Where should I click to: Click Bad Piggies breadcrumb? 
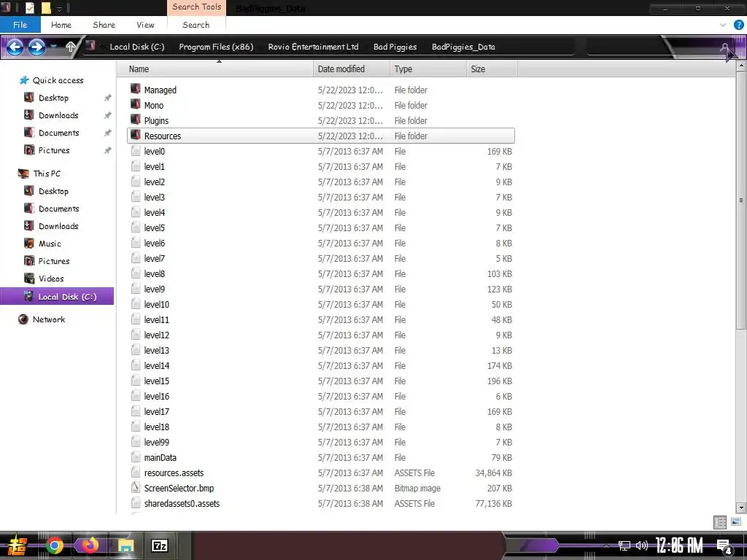[x=395, y=47]
